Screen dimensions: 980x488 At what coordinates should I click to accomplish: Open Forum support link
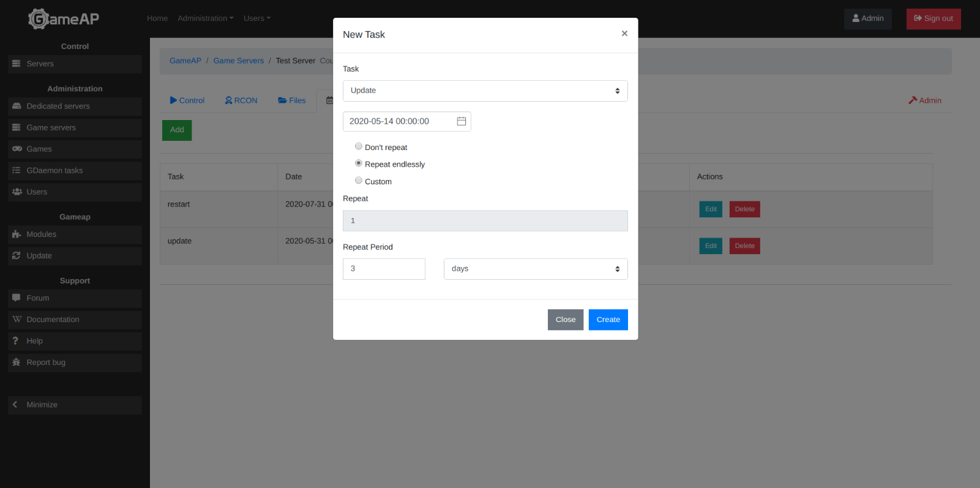pos(75,298)
